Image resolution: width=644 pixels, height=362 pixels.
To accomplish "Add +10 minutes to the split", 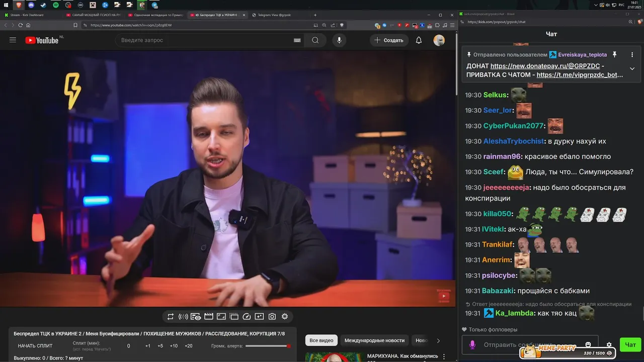I will tap(174, 346).
